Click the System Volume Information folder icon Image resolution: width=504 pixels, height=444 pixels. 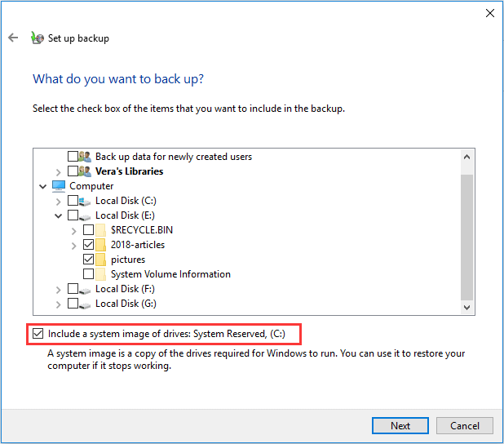coord(100,274)
